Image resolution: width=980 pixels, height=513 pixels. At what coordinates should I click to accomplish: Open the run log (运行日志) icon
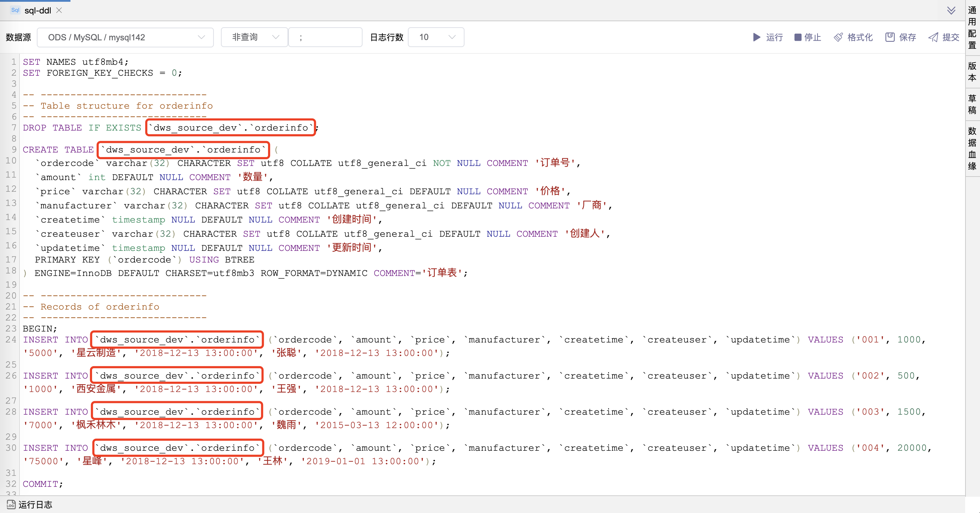click(11, 504)
